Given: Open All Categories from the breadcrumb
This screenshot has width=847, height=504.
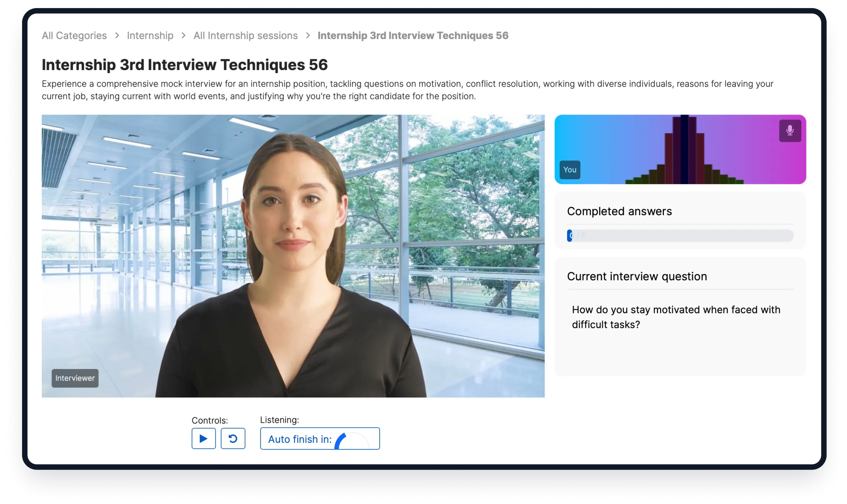Looking at the screenshot, I should (74, 35).
